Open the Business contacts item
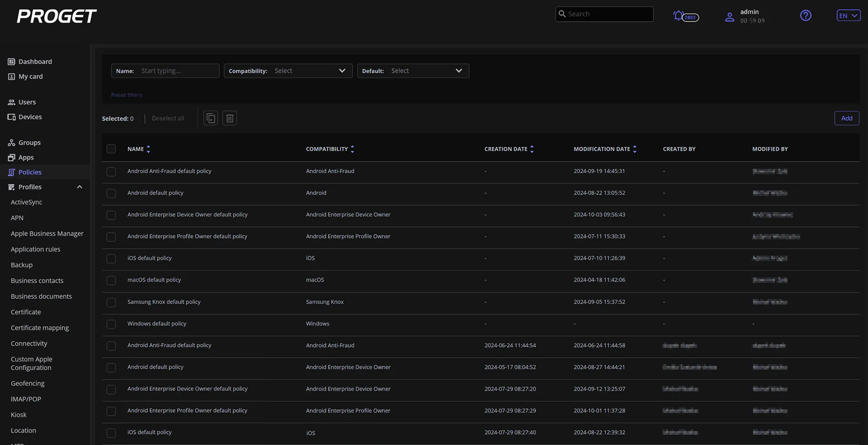 (x=37, y=281)
